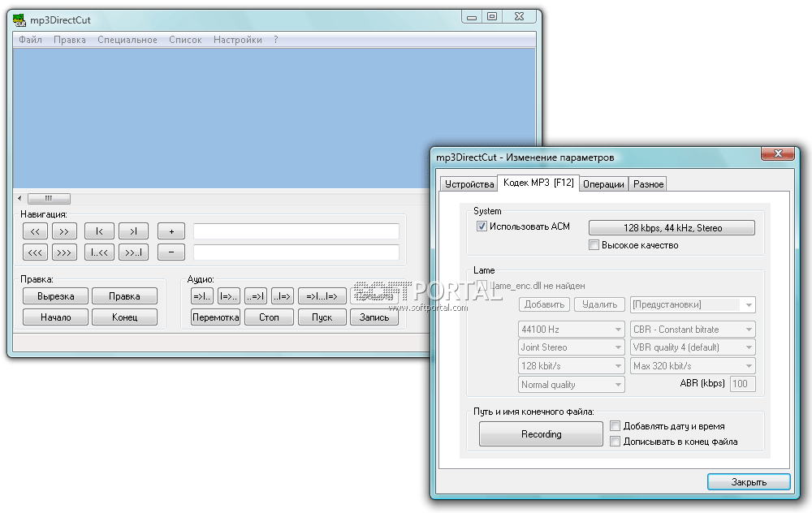Click the =>|.. audio button

[202, 296]
